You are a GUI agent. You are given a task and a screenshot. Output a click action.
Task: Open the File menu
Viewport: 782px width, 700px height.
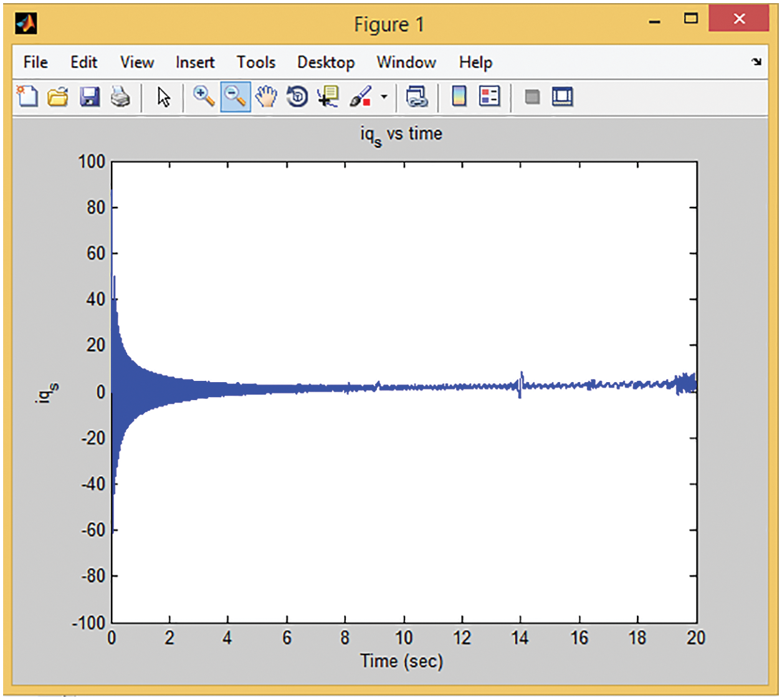click(36, 62)
